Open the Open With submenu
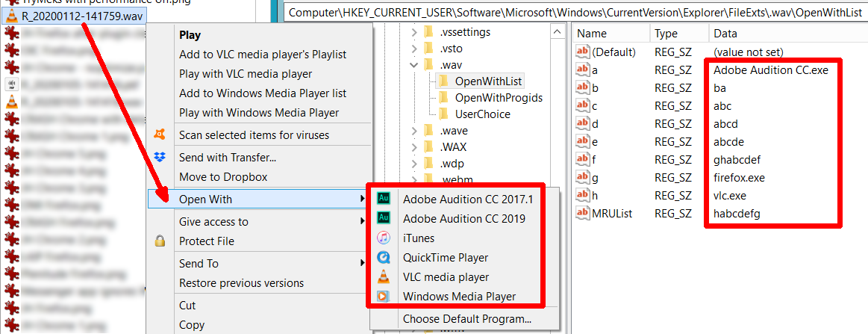The width and height of the screenshot is (868, 334). point(258,199)
